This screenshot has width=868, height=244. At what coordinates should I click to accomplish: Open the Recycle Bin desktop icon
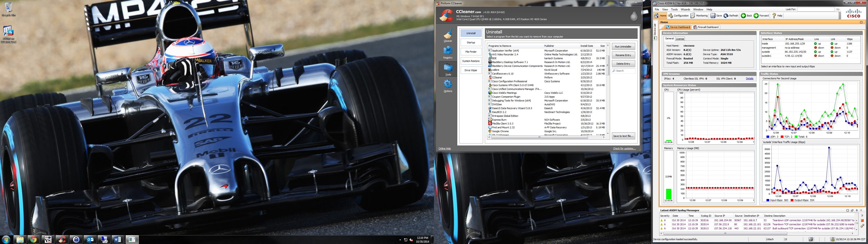[x=8, y=9]
